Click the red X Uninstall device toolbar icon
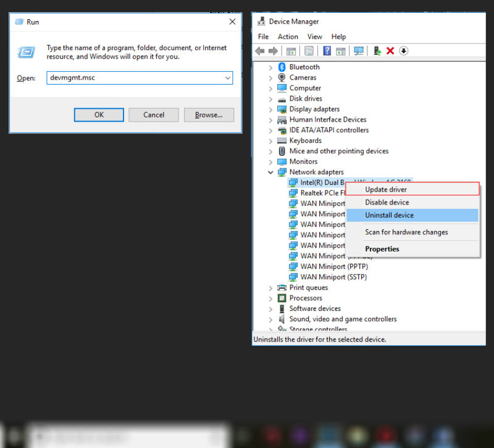Screen dimensions: 494x448 point(390,51)
